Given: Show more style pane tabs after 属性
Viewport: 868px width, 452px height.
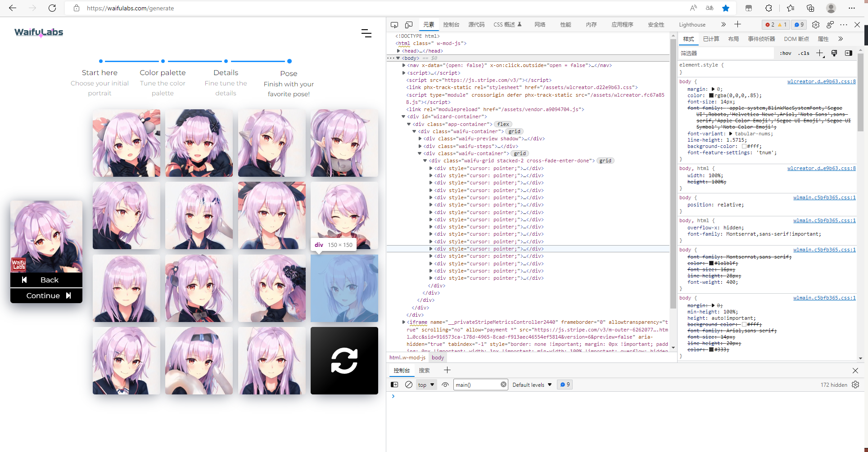Looking at the screenshot, I should tap(841, 39).
